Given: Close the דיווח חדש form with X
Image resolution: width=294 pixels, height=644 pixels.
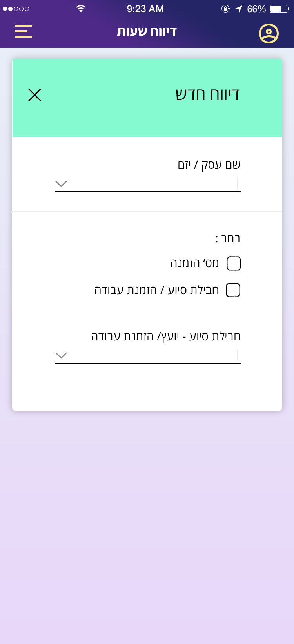Looking at the screenshot, I should [34, 95].
